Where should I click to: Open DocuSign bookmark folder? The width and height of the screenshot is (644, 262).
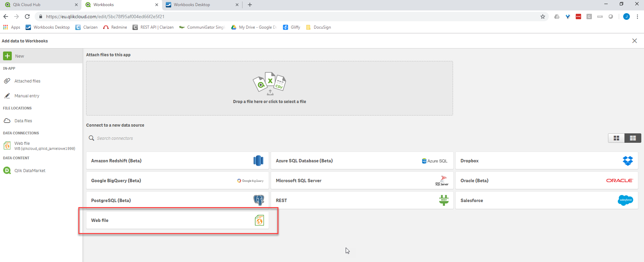pos(318,27)
